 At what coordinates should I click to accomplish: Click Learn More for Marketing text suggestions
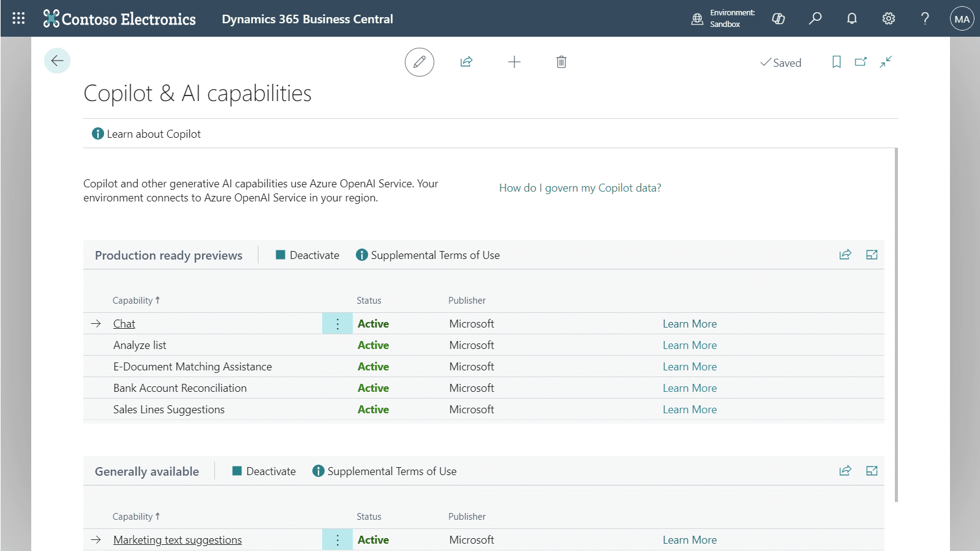point(690,540)
